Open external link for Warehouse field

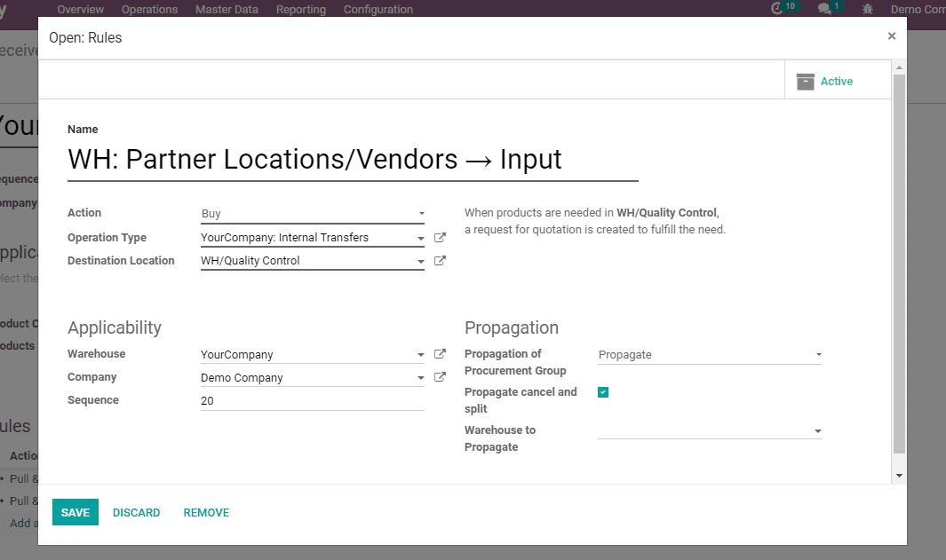click(440, 354)
